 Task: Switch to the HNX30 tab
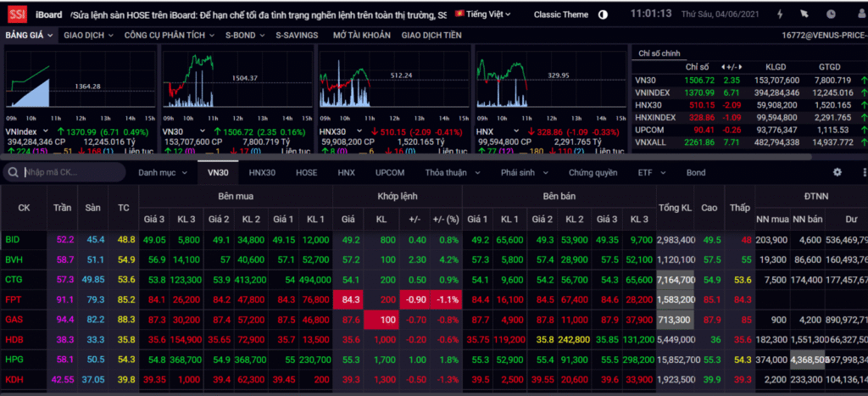click(262, 172)
